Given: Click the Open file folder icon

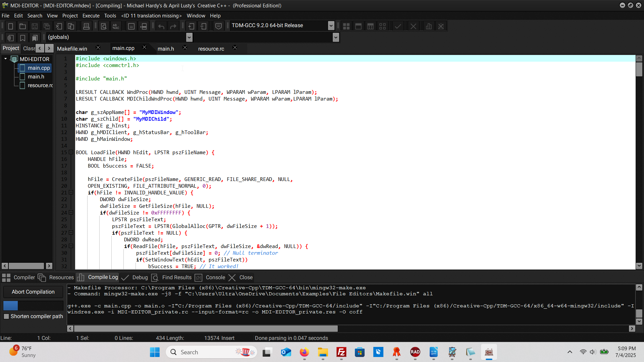Looking at the screenshot, I should [x=22, y=26].
